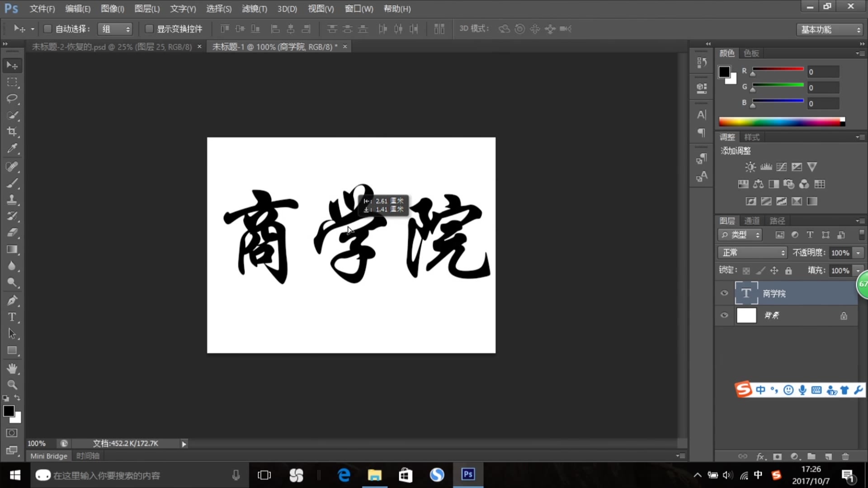Select the Zoom tool in toolbox
This screenshot has height=488, width=868.
click(x=12, y=385)
